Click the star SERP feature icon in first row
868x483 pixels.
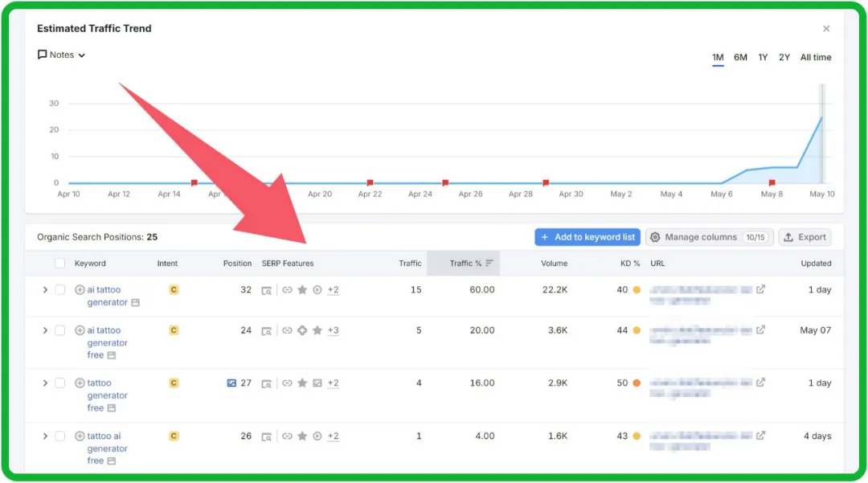(x=302, y=290)
